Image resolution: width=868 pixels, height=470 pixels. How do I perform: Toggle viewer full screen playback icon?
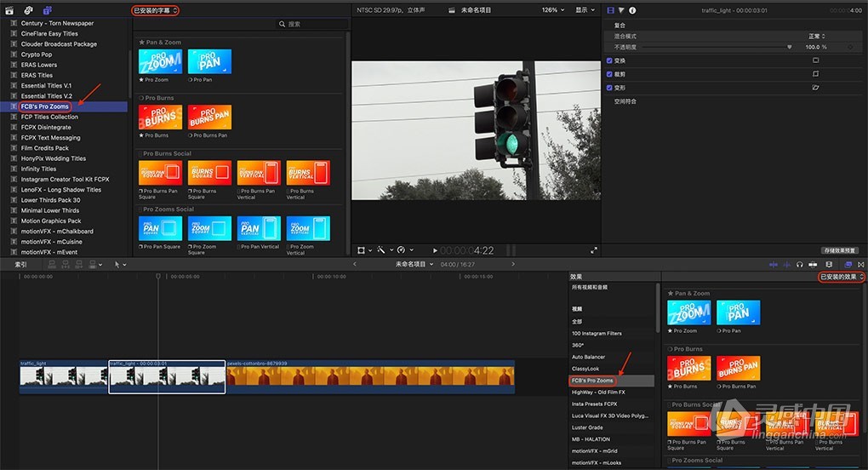pyautogui.click(x=594, y=250)
